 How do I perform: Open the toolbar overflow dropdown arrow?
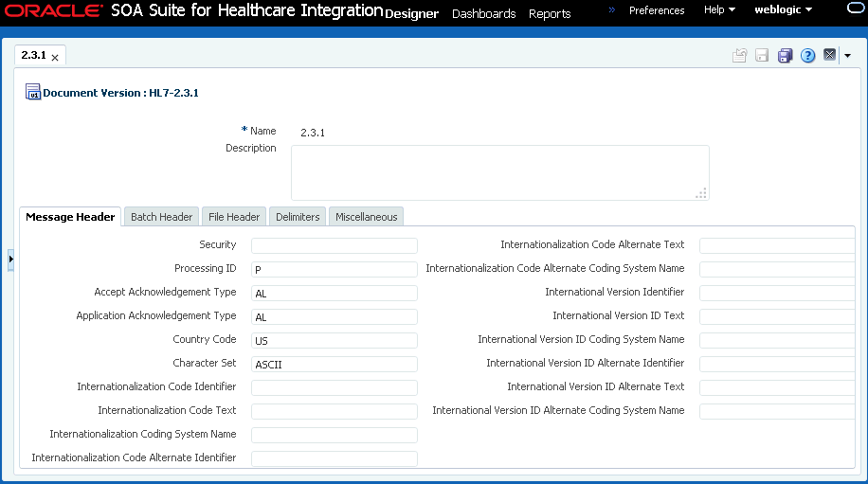(847, 55)
